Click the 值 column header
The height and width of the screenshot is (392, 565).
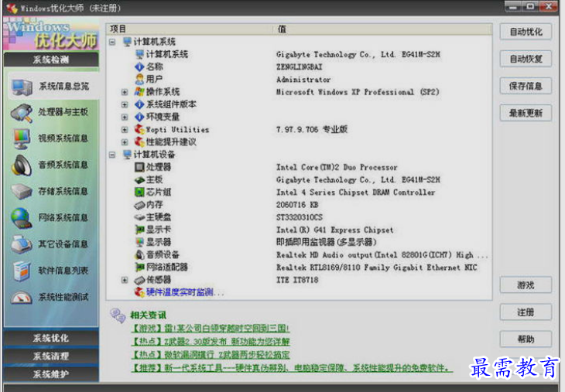coord(383,29)
